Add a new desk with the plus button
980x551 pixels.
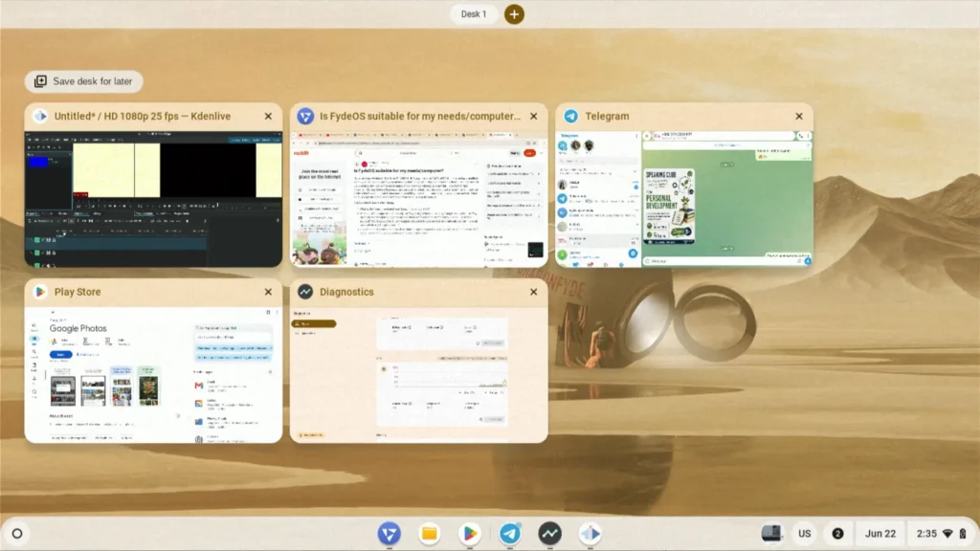[514, 13]
